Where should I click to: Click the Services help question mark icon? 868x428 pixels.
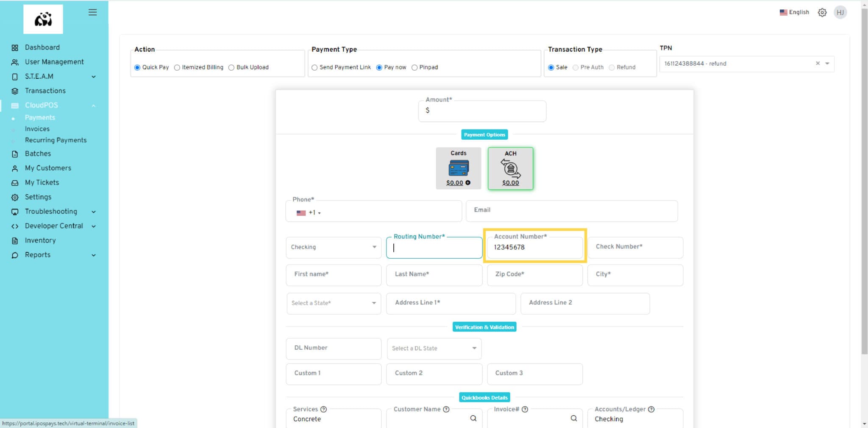tap(324, 409)
